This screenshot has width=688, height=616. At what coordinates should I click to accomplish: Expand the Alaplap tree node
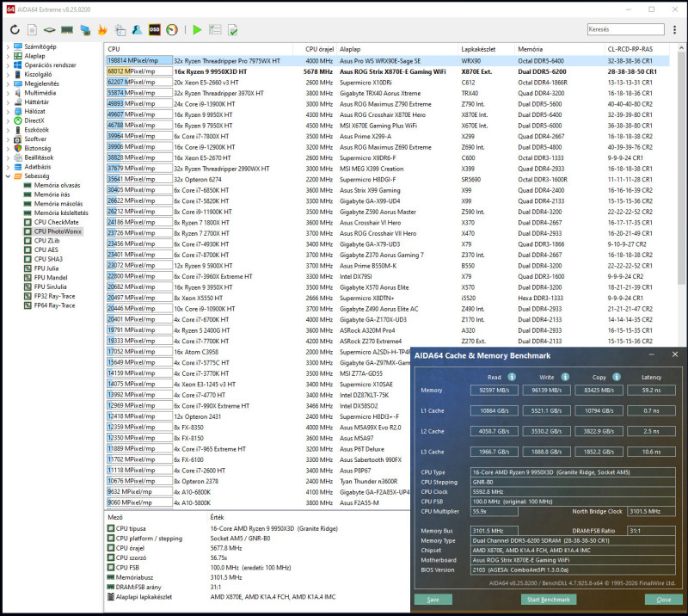7,56
